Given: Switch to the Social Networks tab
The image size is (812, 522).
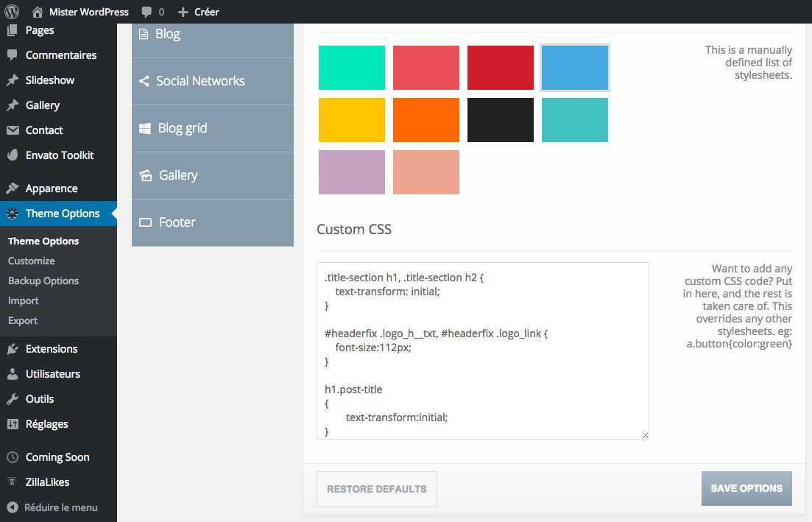Looking at the screenshot, I should tap(200, 81).
